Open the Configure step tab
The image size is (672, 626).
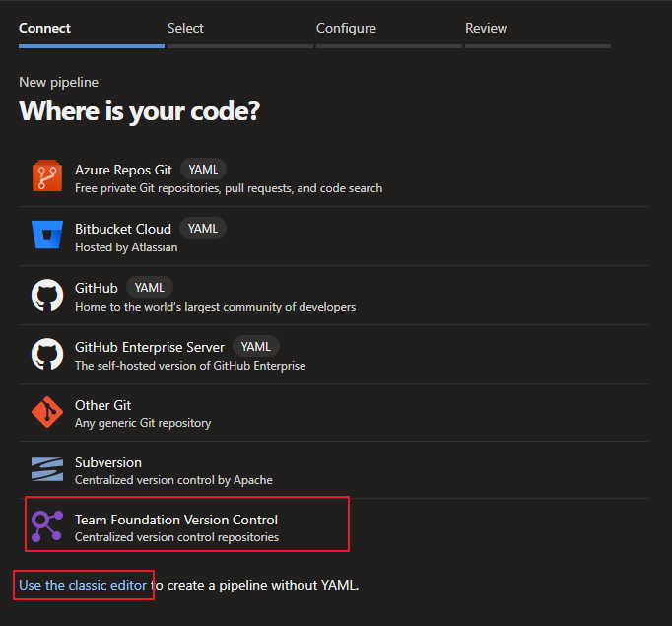coord(388,33)
